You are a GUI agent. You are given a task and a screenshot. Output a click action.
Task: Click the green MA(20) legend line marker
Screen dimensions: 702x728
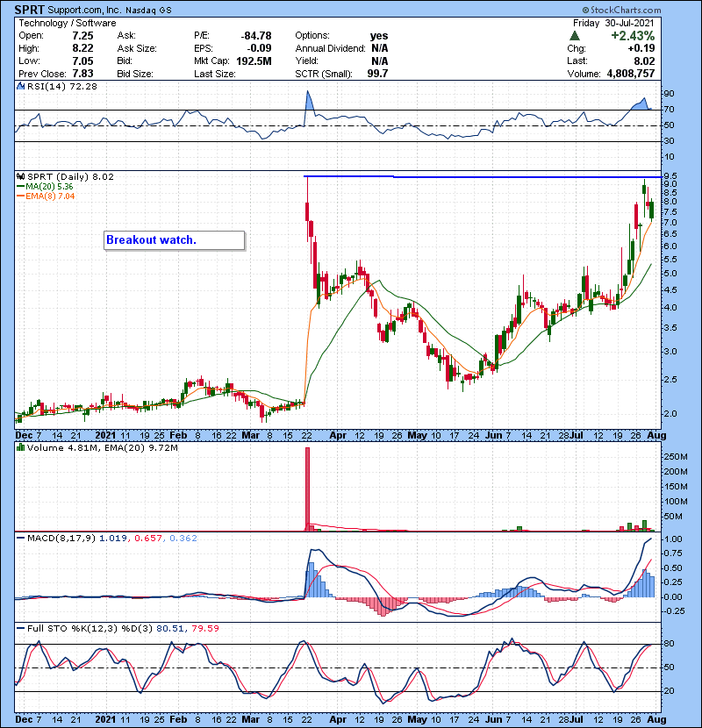(21, 187)
